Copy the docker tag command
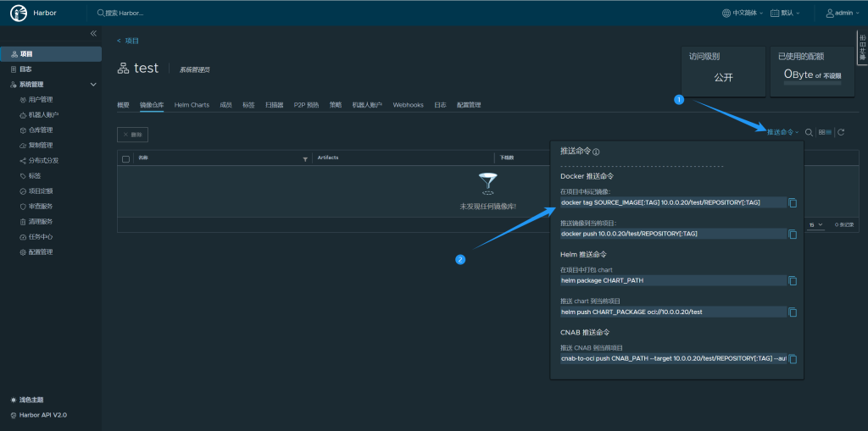This screenshot has width=868, height=431. click(x=793, y=202)
